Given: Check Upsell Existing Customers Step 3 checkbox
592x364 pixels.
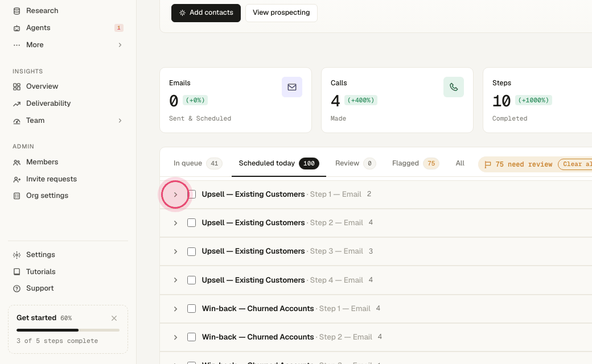Looking at the screenshot, I should 191,251.
